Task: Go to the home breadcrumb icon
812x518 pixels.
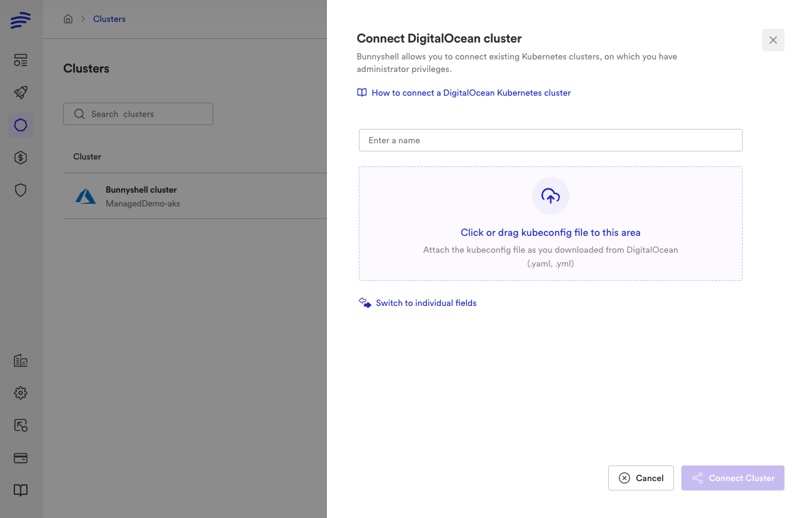Action: 68,19
